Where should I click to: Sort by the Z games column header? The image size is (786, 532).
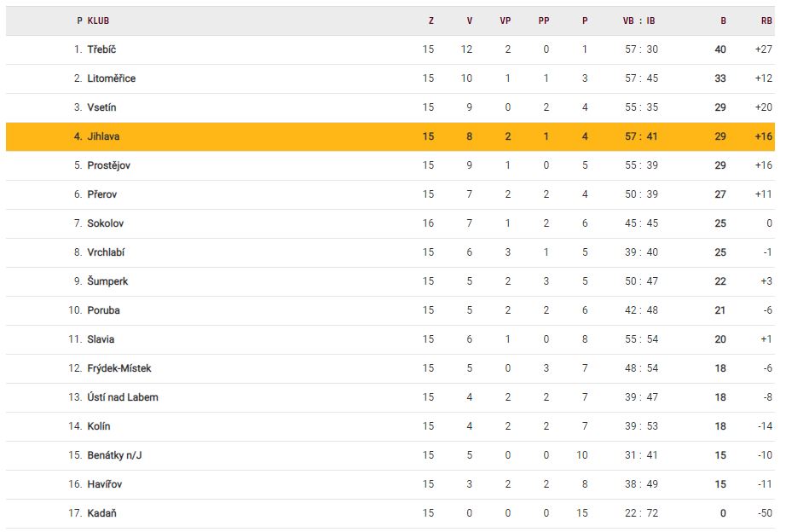pyautogui.click(x=431, y=20)
